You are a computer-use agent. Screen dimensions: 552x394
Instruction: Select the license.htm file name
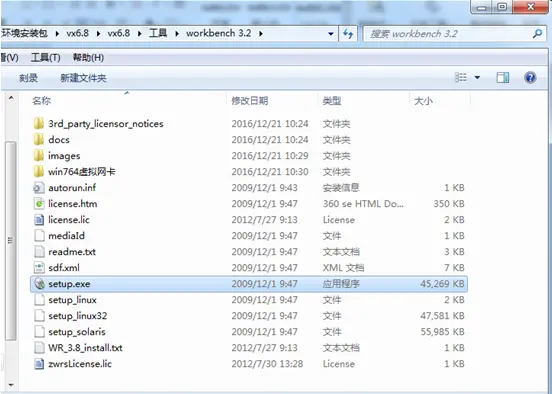(x=73, y=204)
